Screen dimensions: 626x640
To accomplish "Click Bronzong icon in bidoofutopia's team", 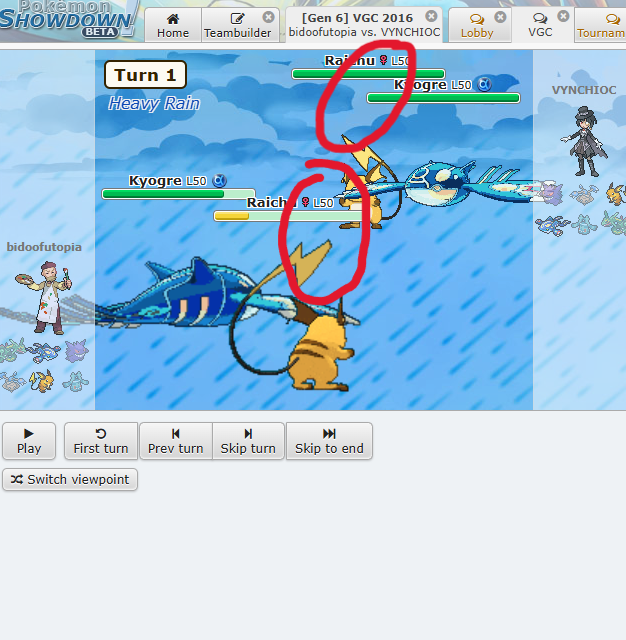I will pyautogui.click(x=75, y=381).
